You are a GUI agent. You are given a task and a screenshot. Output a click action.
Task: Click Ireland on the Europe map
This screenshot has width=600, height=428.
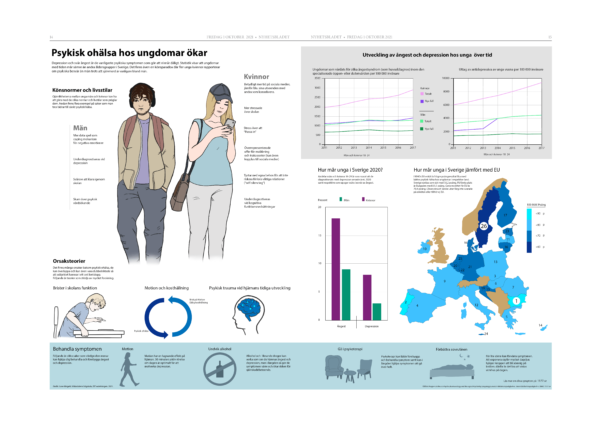(424, 247)
